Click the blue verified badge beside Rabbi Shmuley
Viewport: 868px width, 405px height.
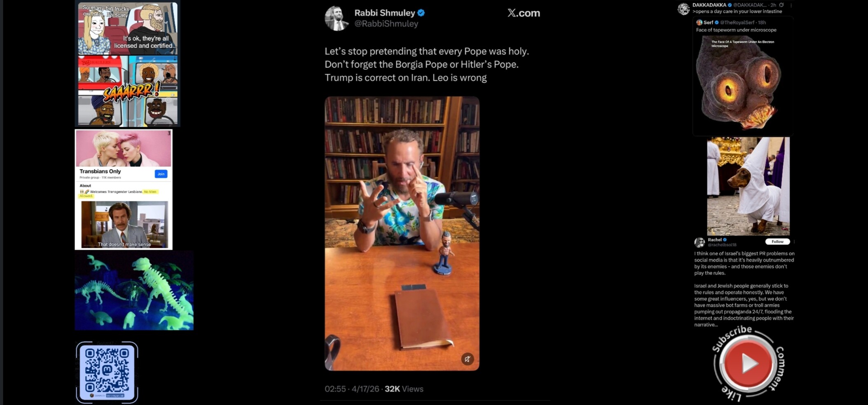(x=421, y=13)
